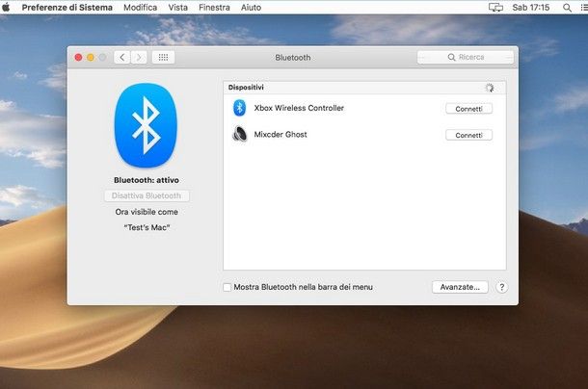588x389 pixels.
Task: Open Spotlight search in menu bar
Action: click(567, 7)
